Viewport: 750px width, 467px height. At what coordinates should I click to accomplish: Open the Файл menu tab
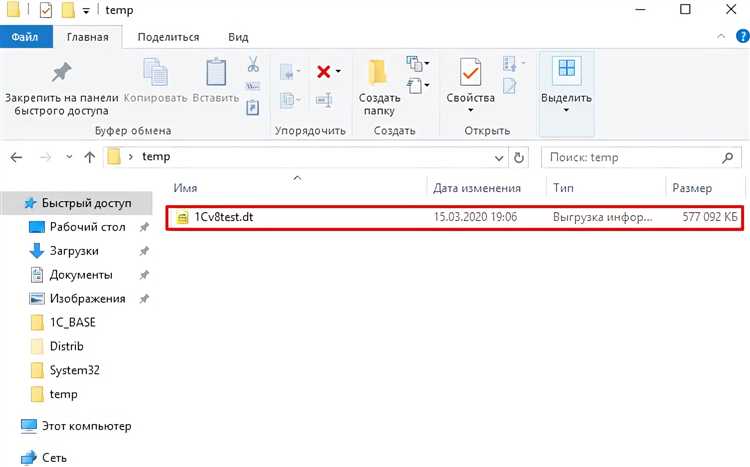click(x=25, y=37)
